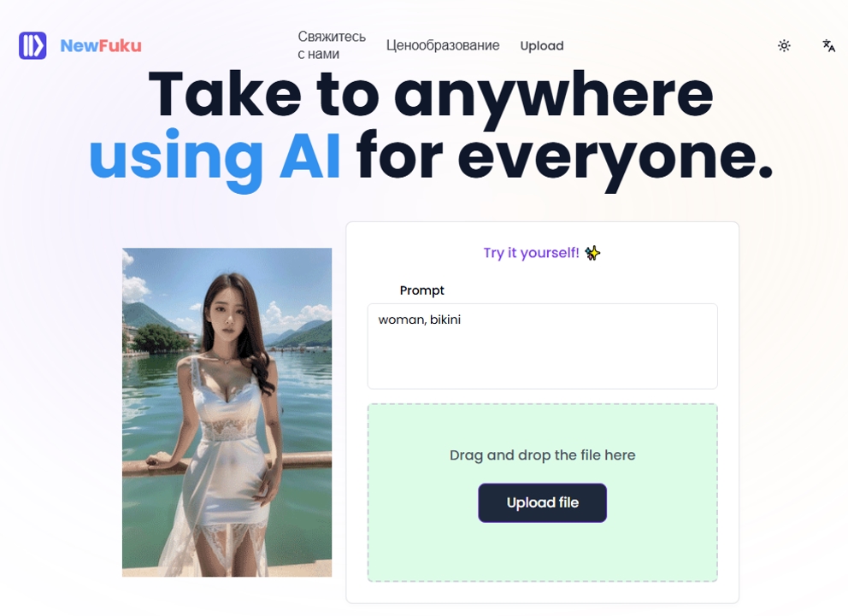Click the sparkle emoji beside Try it yourself
Viewport: 848px width, 616px height.
click(x=592, y=253)
